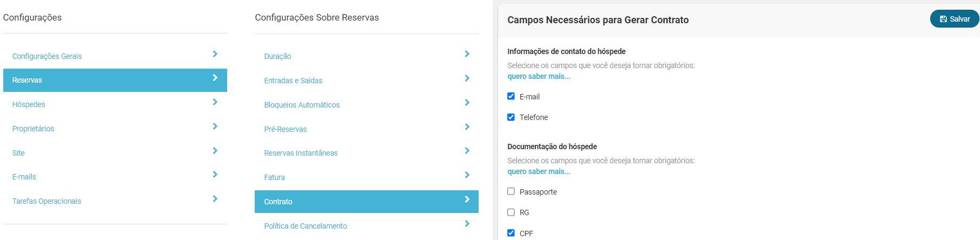This screenshot has width=980, height=240.
Task: Uncheck the E-mail checkbox
Action: coord(511,96)
